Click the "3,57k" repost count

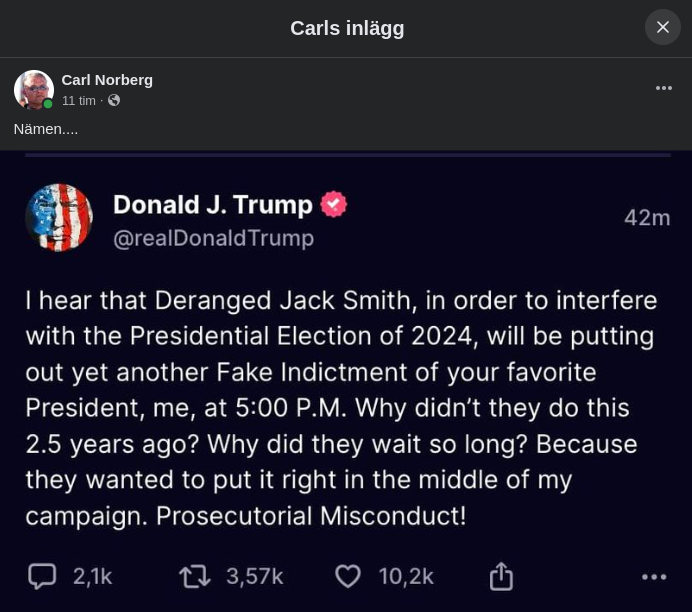254,576
